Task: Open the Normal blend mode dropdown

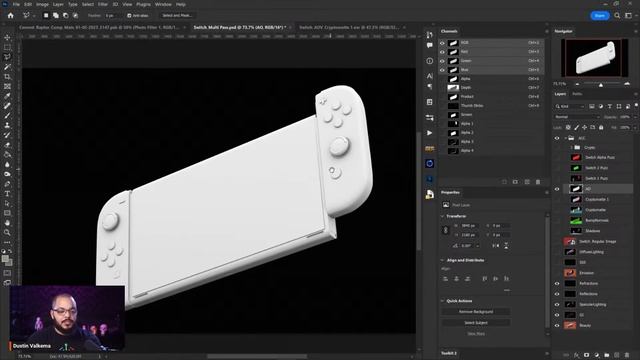Action: point(577,117)
